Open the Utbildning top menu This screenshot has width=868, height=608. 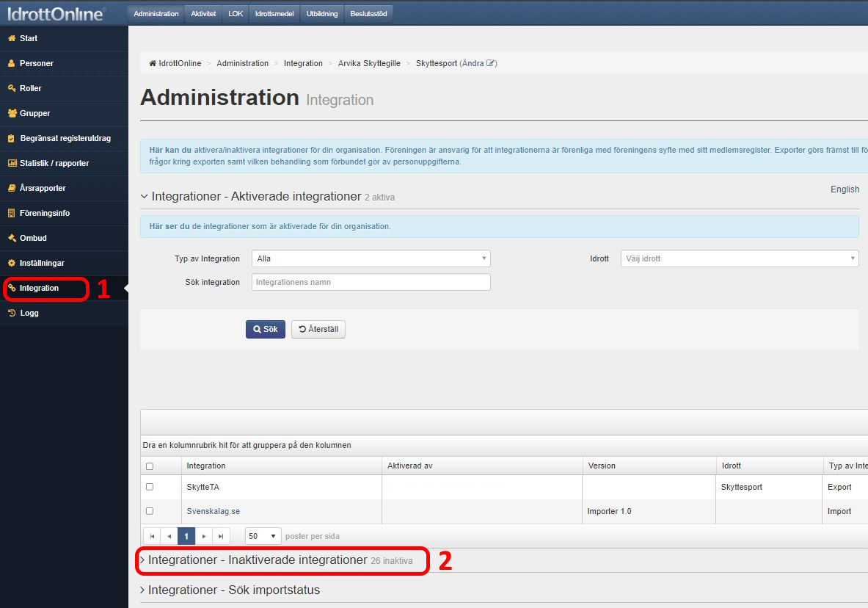coord(322,13)
